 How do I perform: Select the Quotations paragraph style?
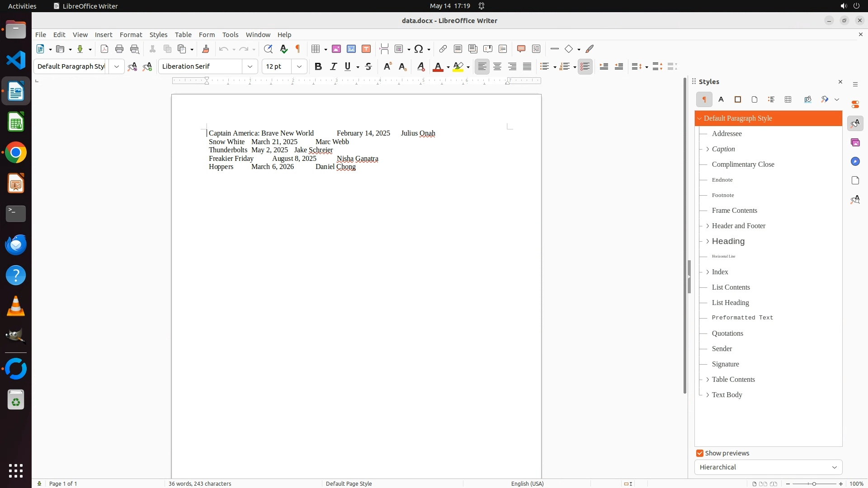(727, 333)
